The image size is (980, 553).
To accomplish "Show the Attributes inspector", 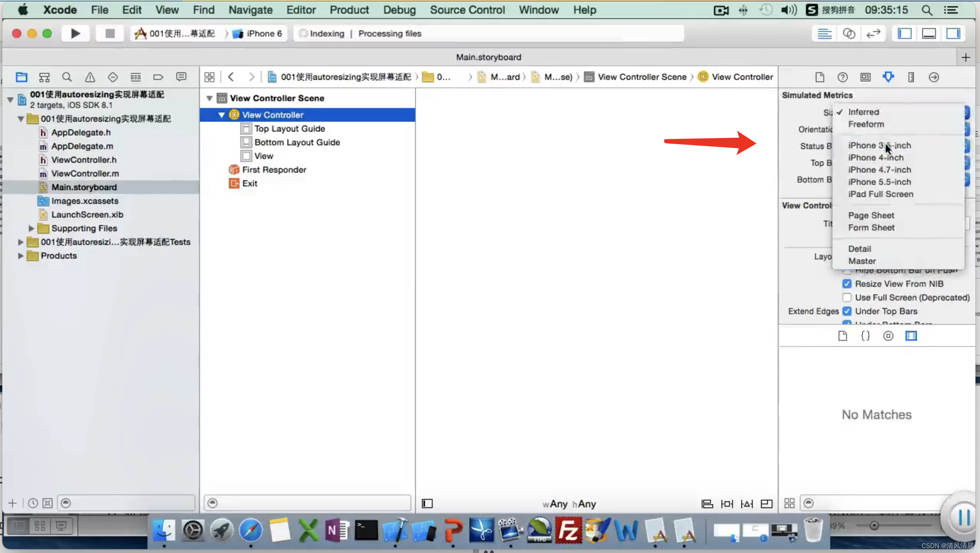I will pyautogui.click(x=888, y=77).
